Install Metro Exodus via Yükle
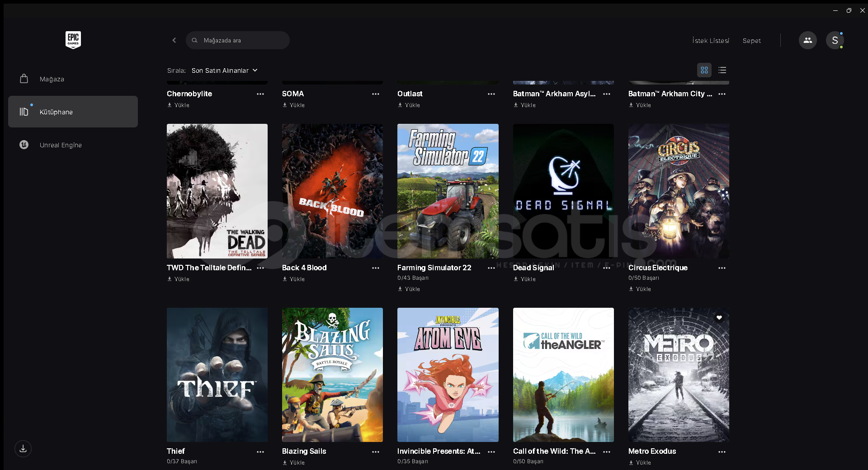 640,463
